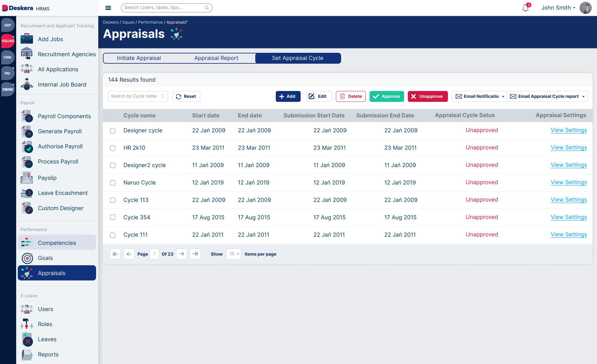Select the Designer cycle checkbox
Viewport: 597px width, 364px height.
tap(113, 131)
